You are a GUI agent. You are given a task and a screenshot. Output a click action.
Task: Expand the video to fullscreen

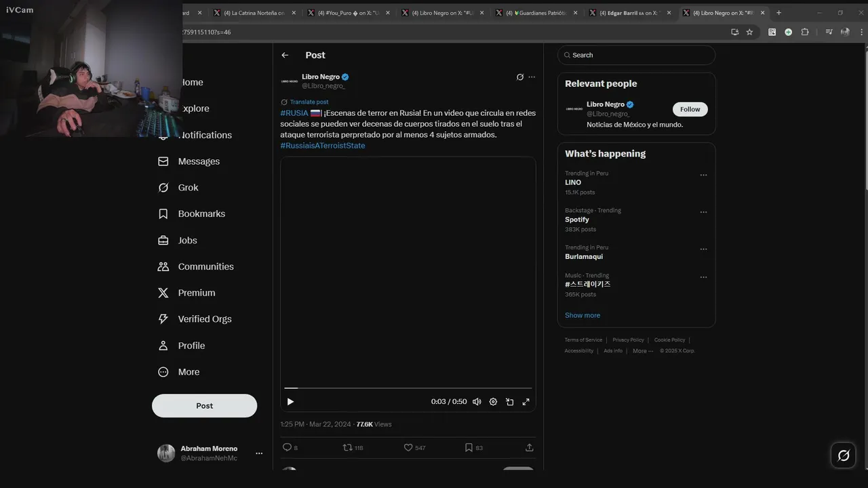tap(526, 402)
